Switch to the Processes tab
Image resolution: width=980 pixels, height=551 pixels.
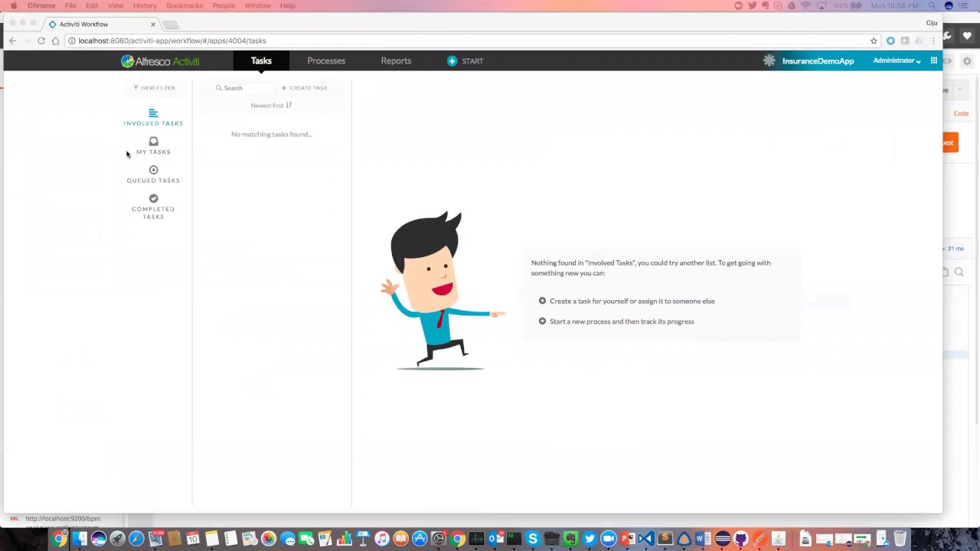[x=326, y=60]
